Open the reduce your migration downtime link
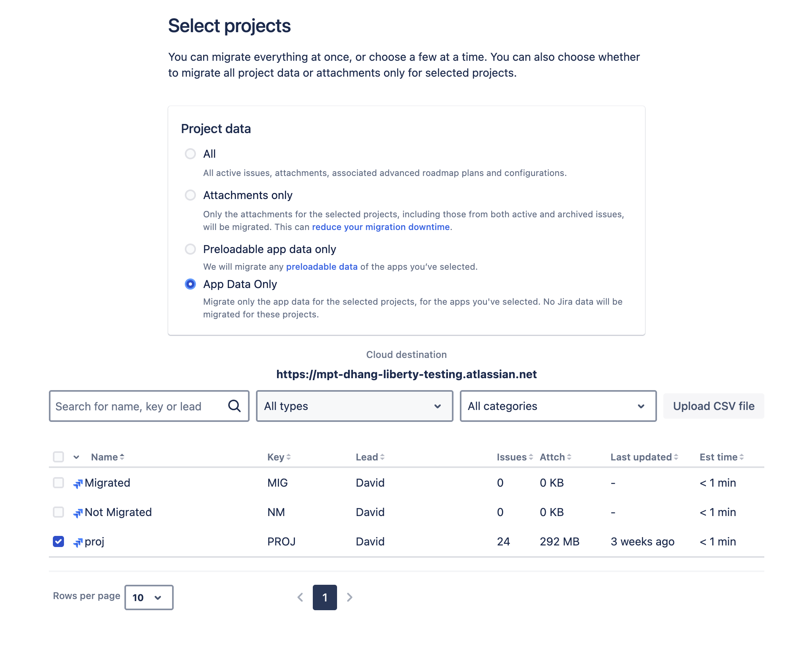The height and width of the screenshot is (667, 812). (x=381, y=227)
